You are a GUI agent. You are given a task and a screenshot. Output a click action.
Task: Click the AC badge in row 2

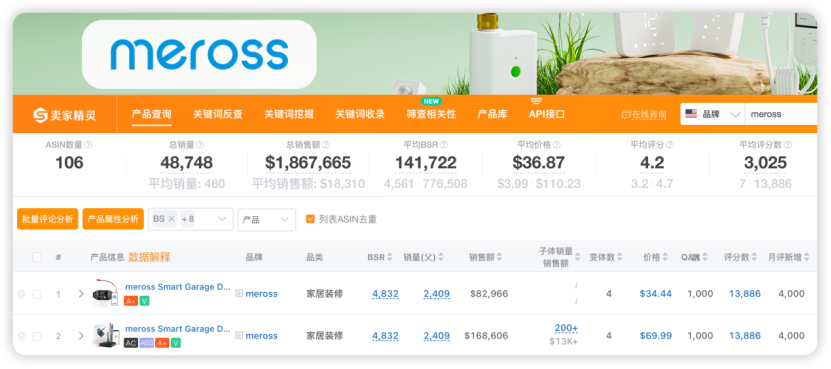pyautogui.click(x=131, y=343)
